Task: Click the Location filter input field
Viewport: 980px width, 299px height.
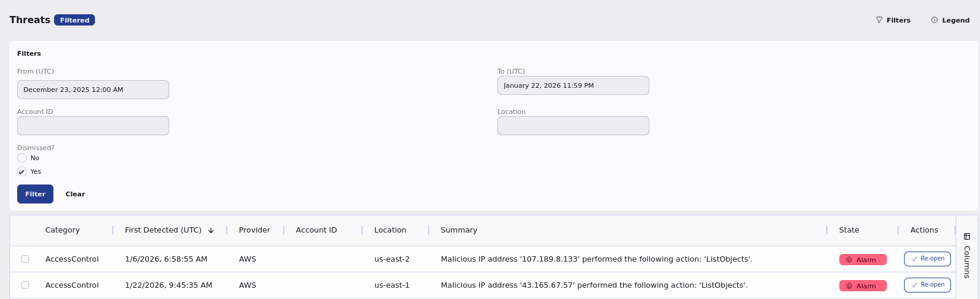Action: (573, 126)
